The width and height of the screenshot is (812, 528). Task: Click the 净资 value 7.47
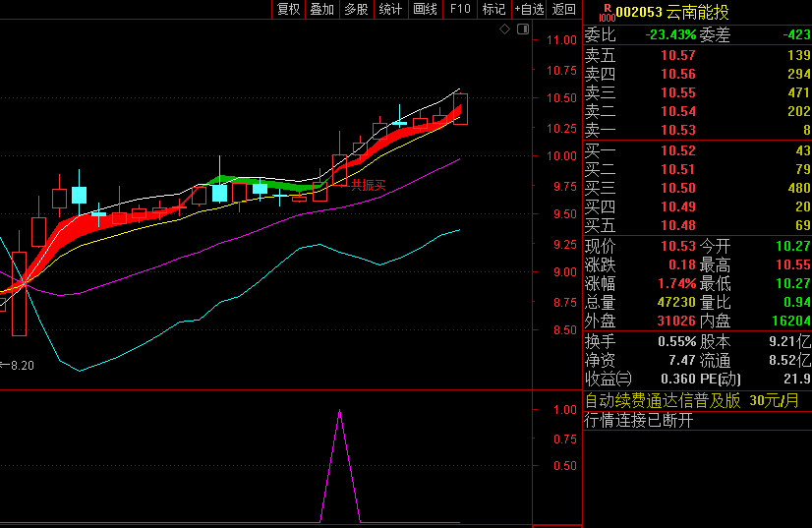point(682,361)
